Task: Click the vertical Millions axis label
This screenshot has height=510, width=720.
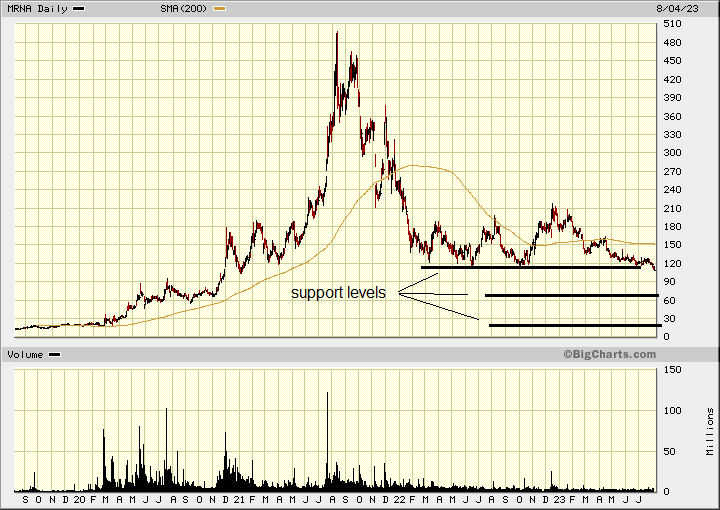Action: [x=710, y=432]
